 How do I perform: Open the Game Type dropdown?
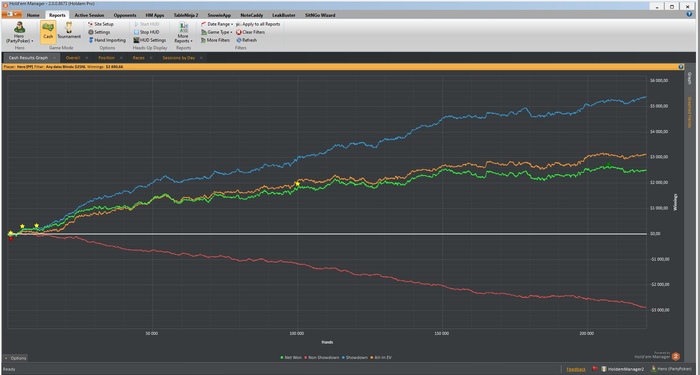pyautogui.click(x=217, y=32)
